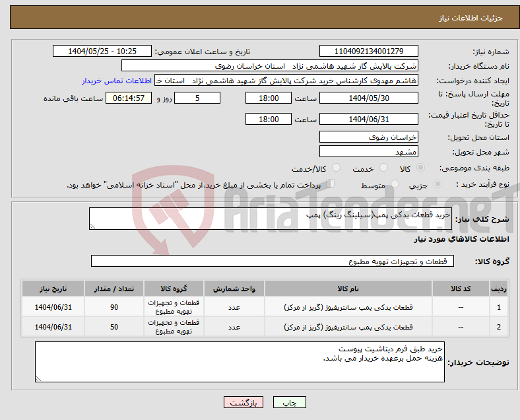The width and height of the screenshot is (520, 420).
Task: Click the unit عدد in row 2
Action: (234, 327)
